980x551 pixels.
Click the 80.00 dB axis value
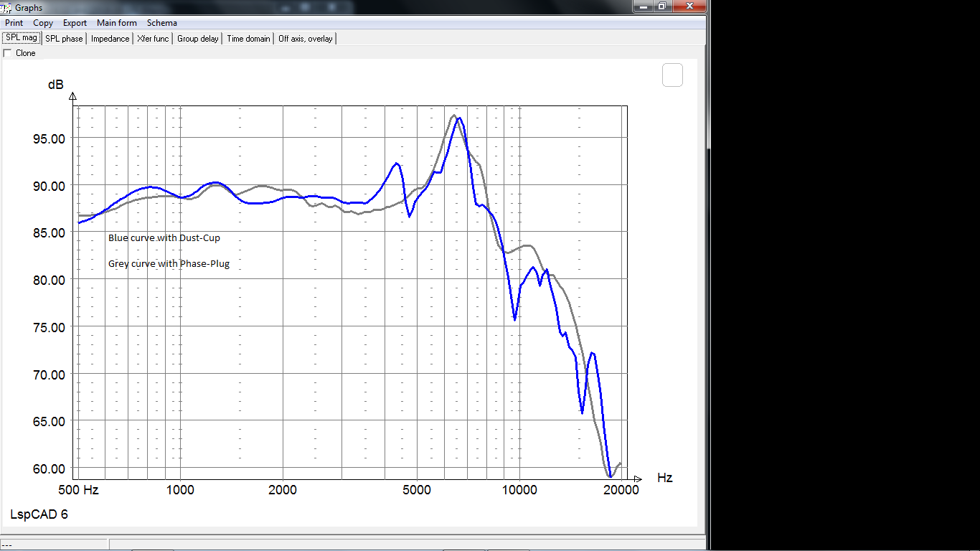click(x=49, y=280)
